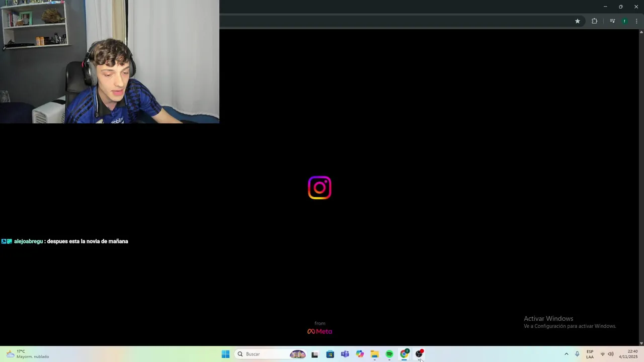The height and width of the screenshot is (362, 644).
Task: Switch to OBS Studio in taskbar
Action: point(419,354)
